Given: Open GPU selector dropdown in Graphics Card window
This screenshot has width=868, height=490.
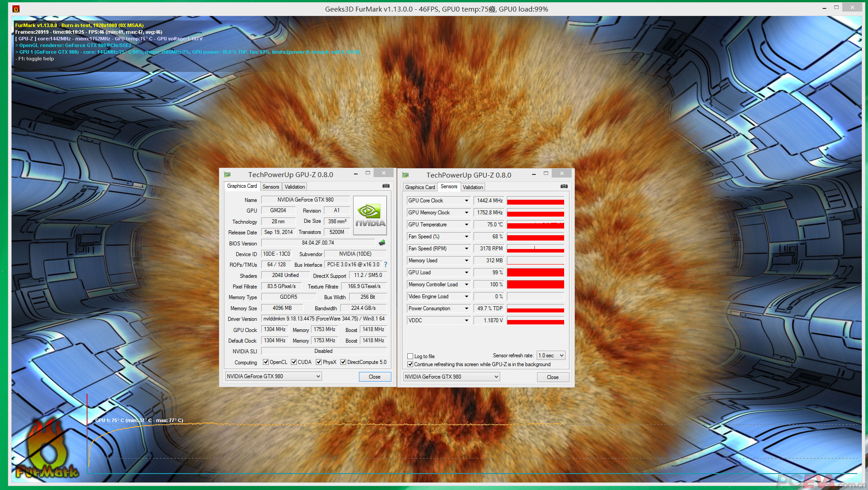Looking at the screenshot, I should tap(274, 376).
